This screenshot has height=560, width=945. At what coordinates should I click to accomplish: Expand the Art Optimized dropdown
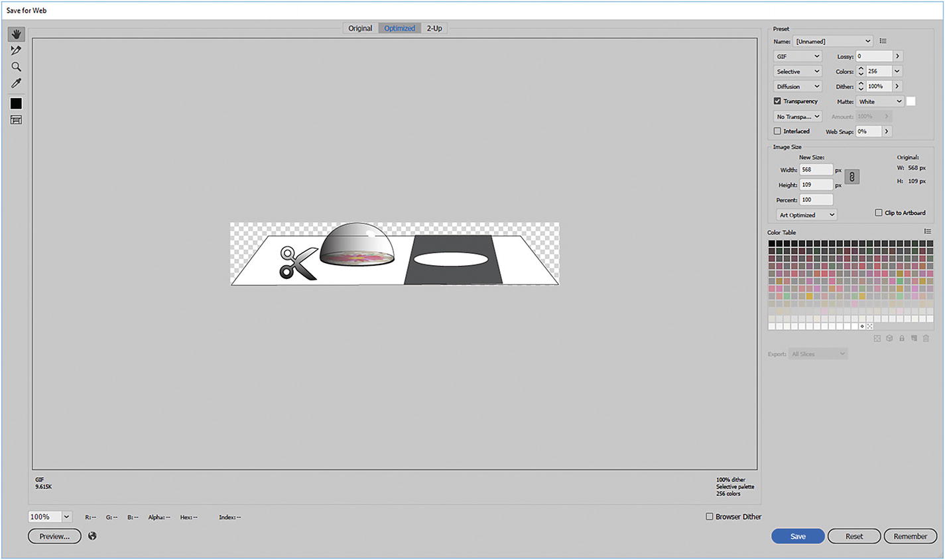(x=806, y=214)
